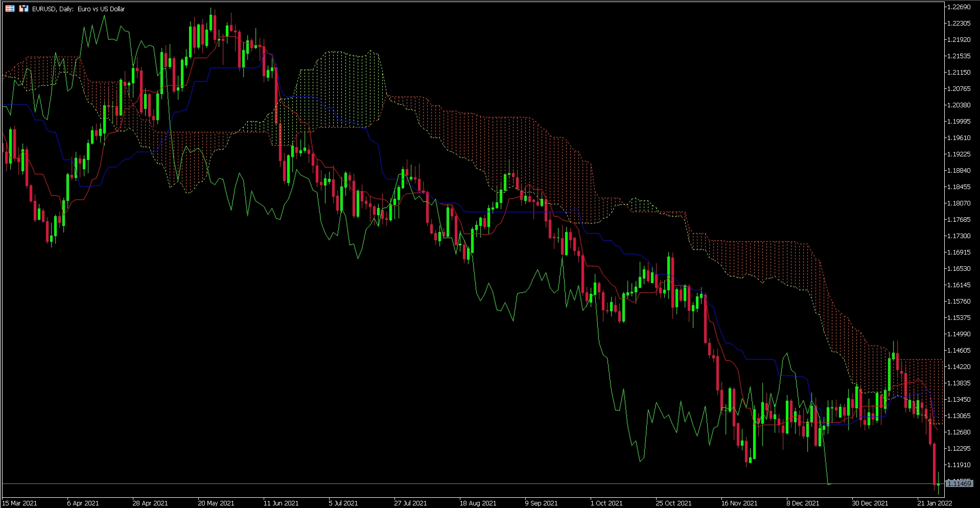This screenshot has width=980, height=508.
Task: Click the 1.14990 price scale label
Action: pyautogui.click(x=959, y=334)
